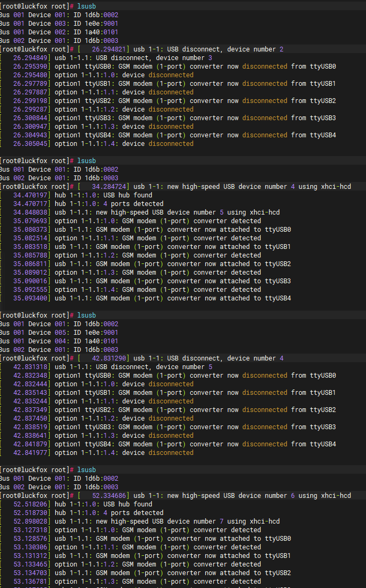Click log line 53.128576 attached to ttyUSB0
The height and width of the screenshot is (588, 366).
146,539
